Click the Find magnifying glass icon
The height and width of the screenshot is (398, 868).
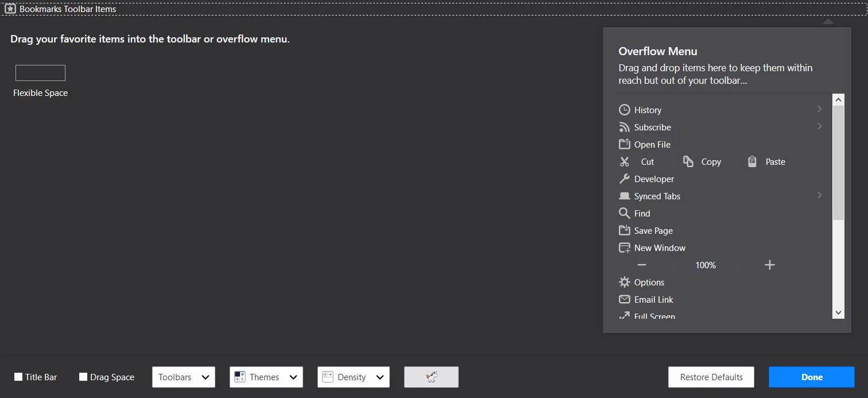[624, 213]
